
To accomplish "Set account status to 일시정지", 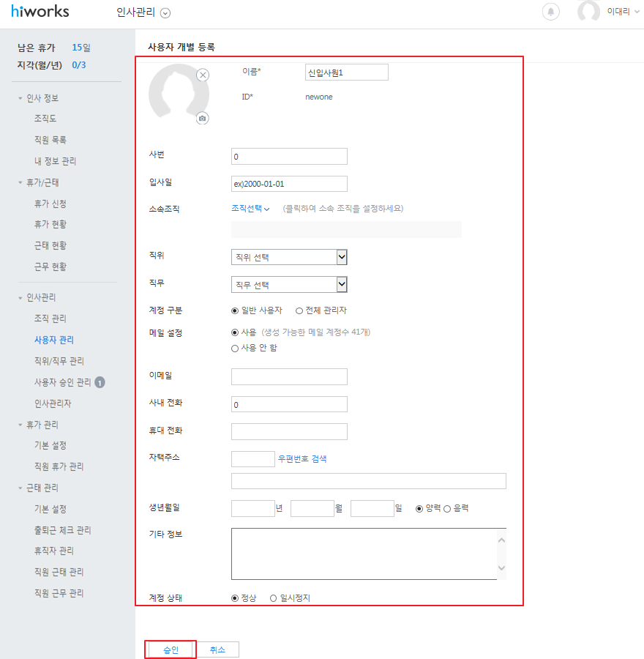I will [x=274, y=598].
